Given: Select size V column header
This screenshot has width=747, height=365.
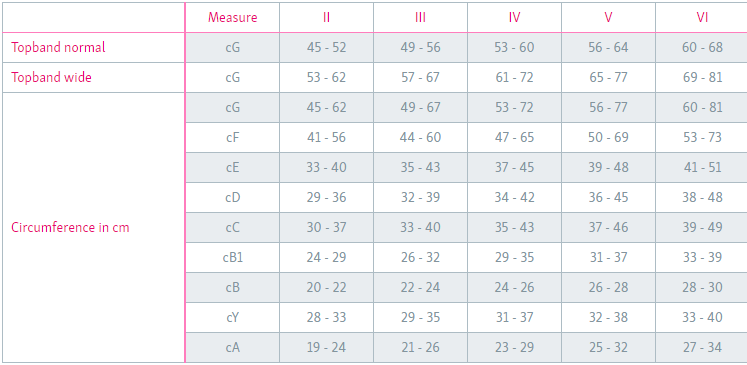Looking at the screenshot, I should click(x=608, y=18).
